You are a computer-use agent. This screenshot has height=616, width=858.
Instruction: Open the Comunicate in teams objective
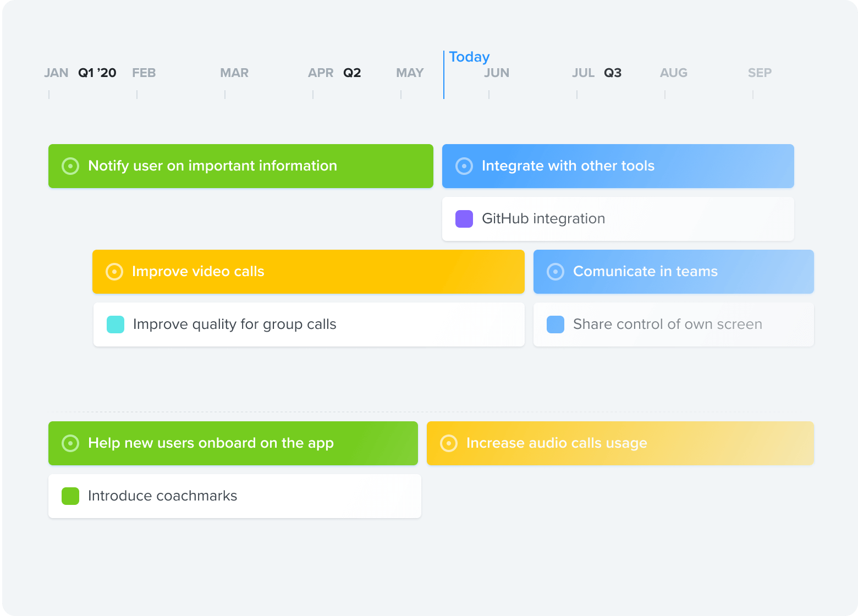(x=674, y=272)
